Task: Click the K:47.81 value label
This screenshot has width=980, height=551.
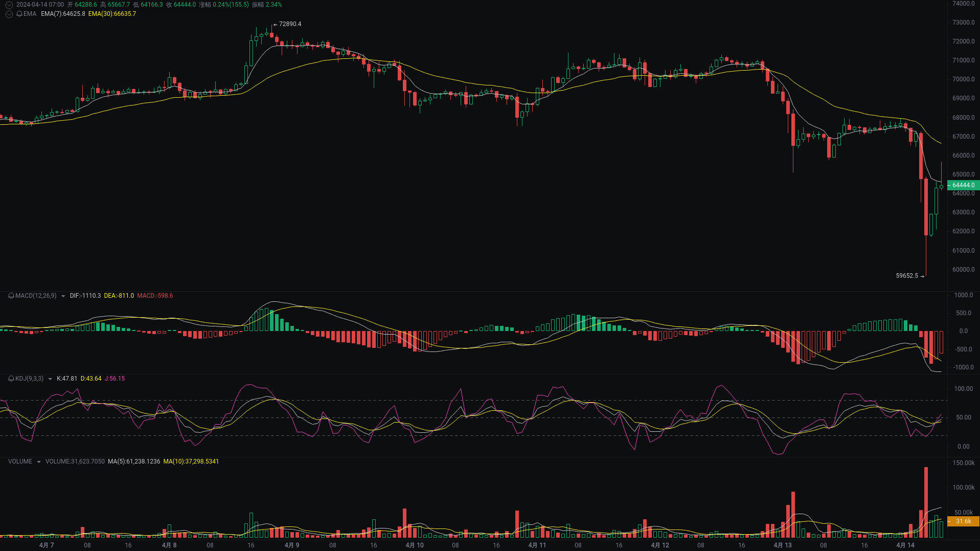Action: pos(66,379)
